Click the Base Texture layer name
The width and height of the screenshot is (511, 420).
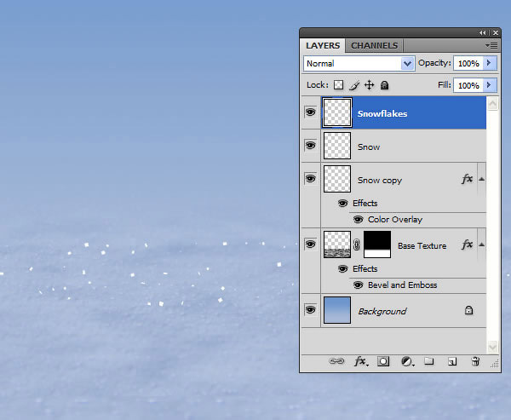422,246
